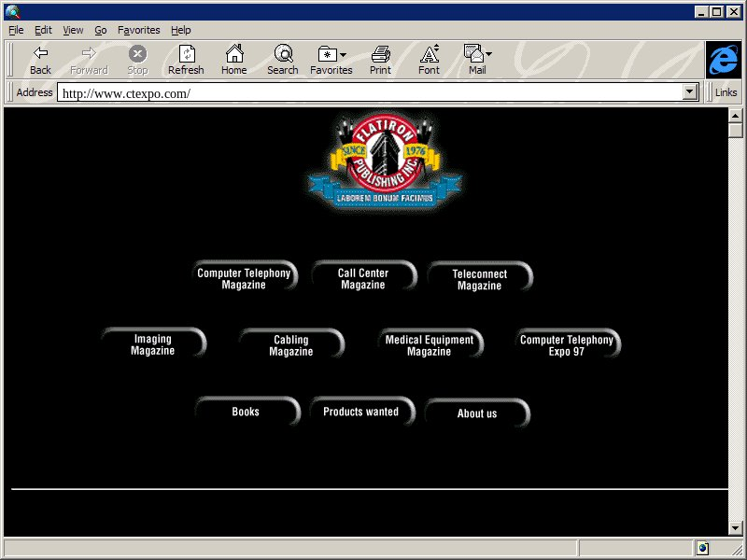Open the File menu
This screenshot has height=560, width=747.
point(16,30)
